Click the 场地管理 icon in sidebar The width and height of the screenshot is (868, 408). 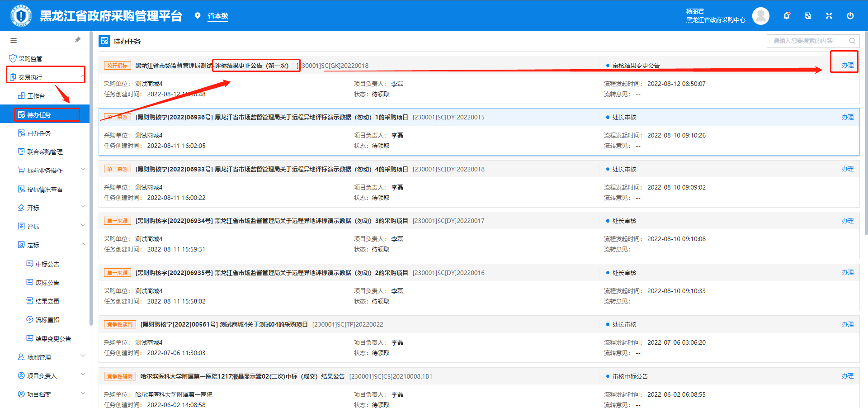click(x=21, y=357)
